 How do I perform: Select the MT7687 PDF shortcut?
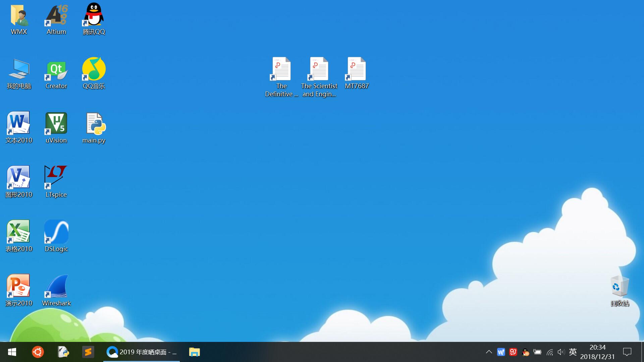357,74
